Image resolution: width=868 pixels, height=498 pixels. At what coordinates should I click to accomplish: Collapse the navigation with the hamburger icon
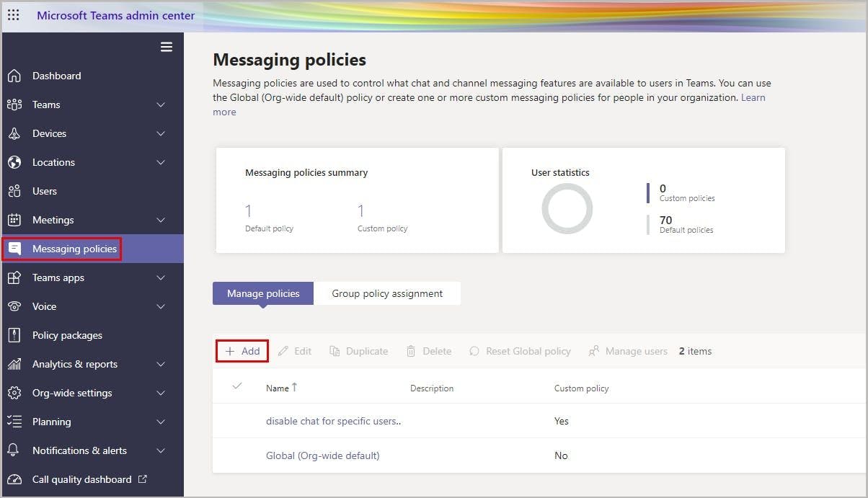click(x=166, y=47)
